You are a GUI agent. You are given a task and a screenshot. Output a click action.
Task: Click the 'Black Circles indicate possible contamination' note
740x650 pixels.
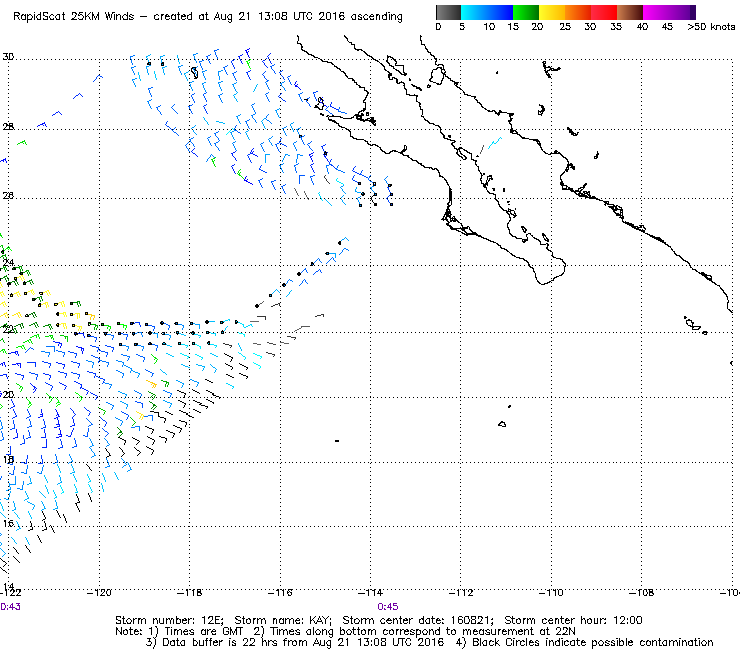[593, 642]
